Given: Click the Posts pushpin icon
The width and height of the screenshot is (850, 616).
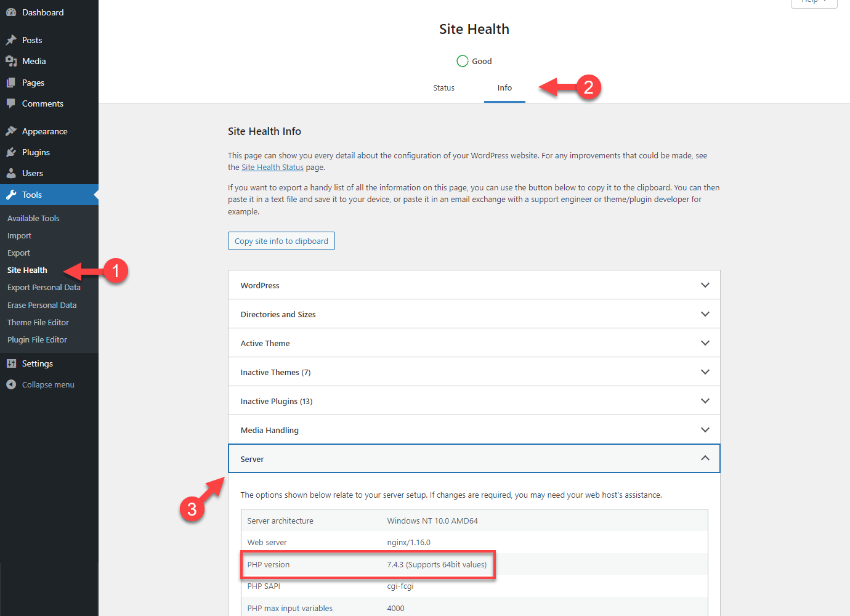Looking at the screenshot, I should (11, 40).
